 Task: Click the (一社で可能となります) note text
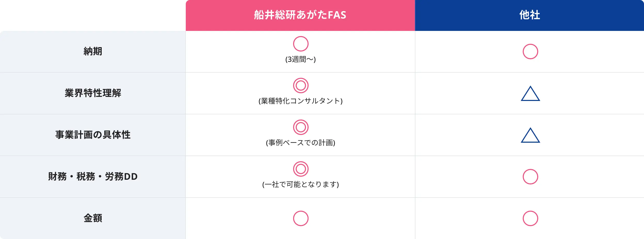pyautogui.click(x=301, y=184)
